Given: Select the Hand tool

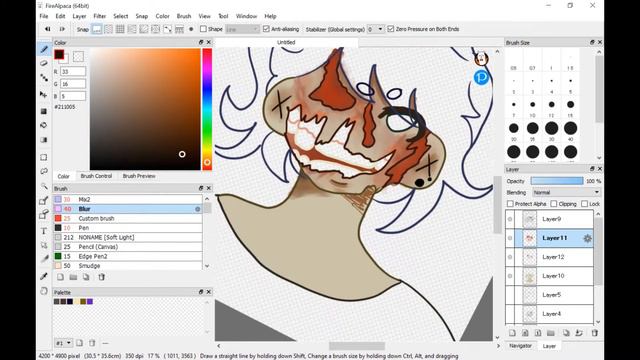Looking at the screenshot, I should click(44, 291).
